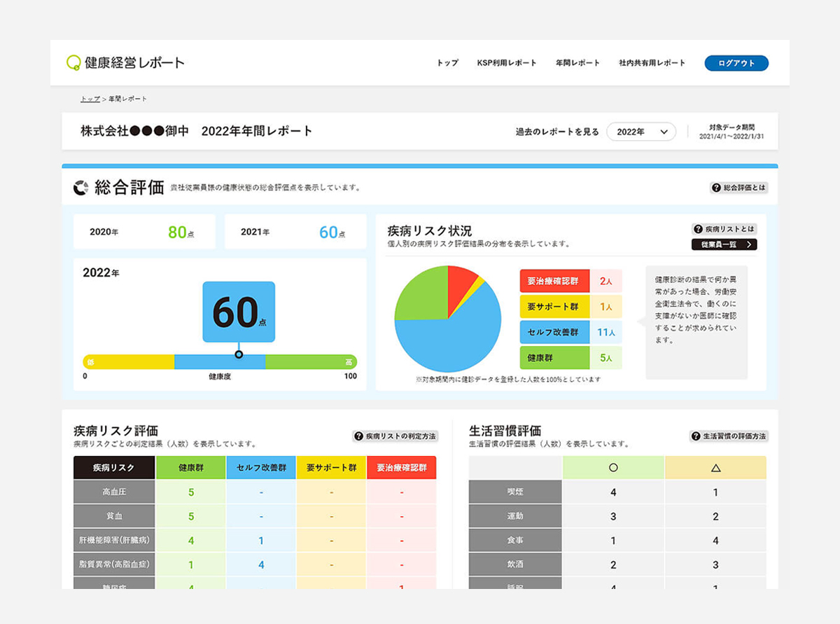Select 年間レポート in the navigation
This screenshot has width=840, height=624.
(x=577, y=63)
